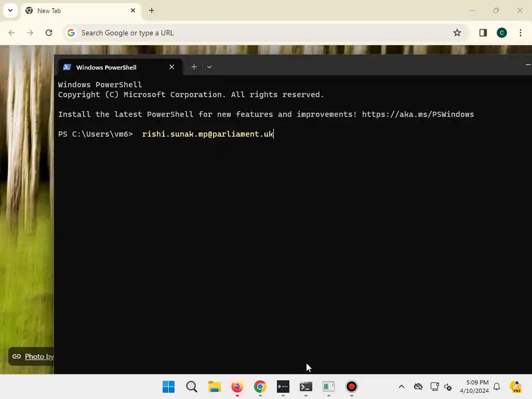Open the cloud sync tray icon
This screenshot has width=532, height=399.
(418, 387)
